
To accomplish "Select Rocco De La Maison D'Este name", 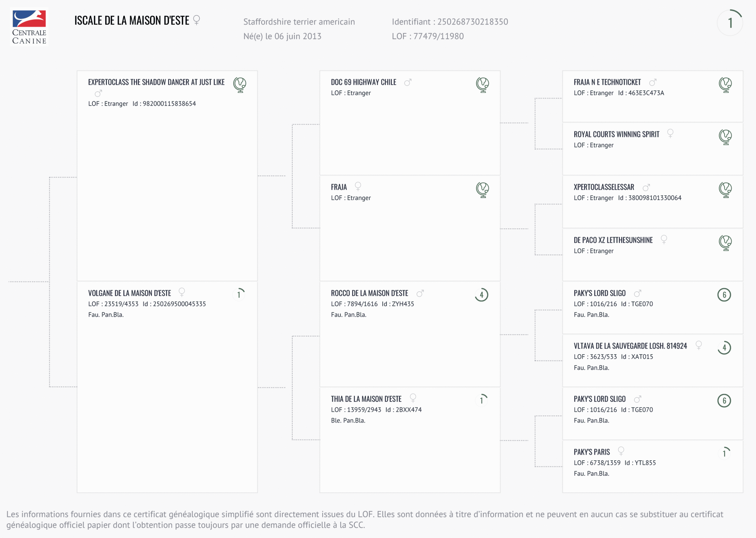I will pyautogui.click(x=369, y=293).
